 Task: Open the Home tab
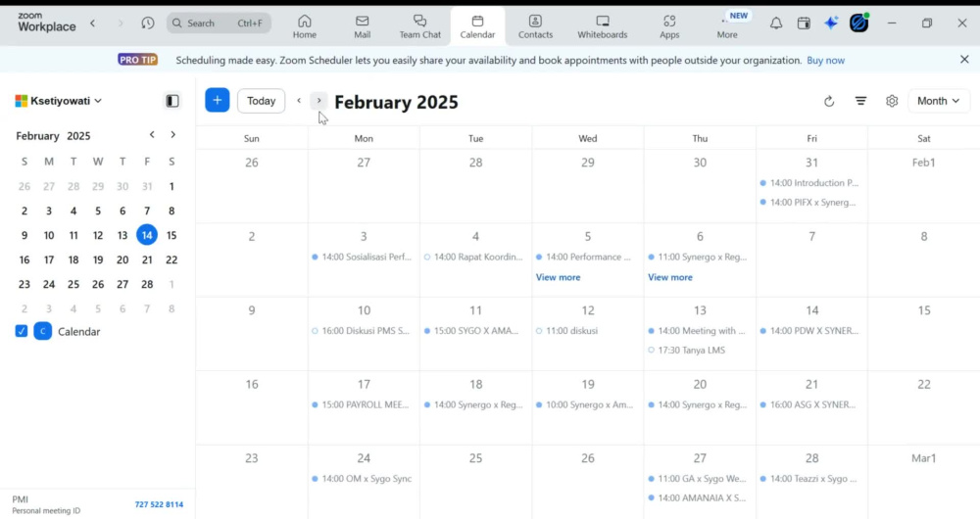305,26
